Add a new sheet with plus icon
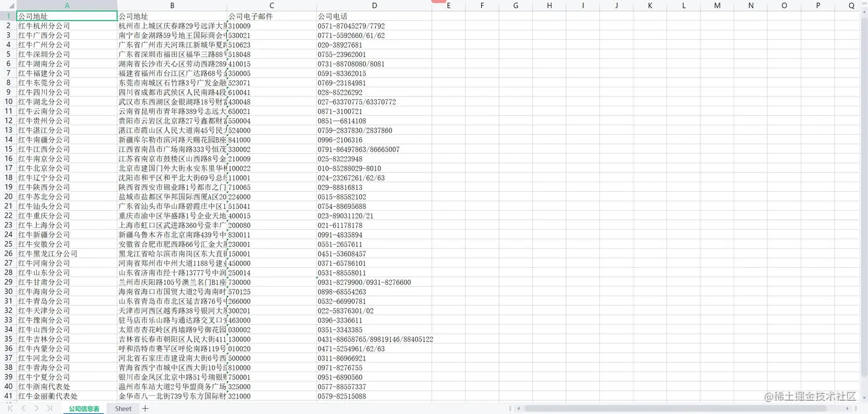 point(145,408)
